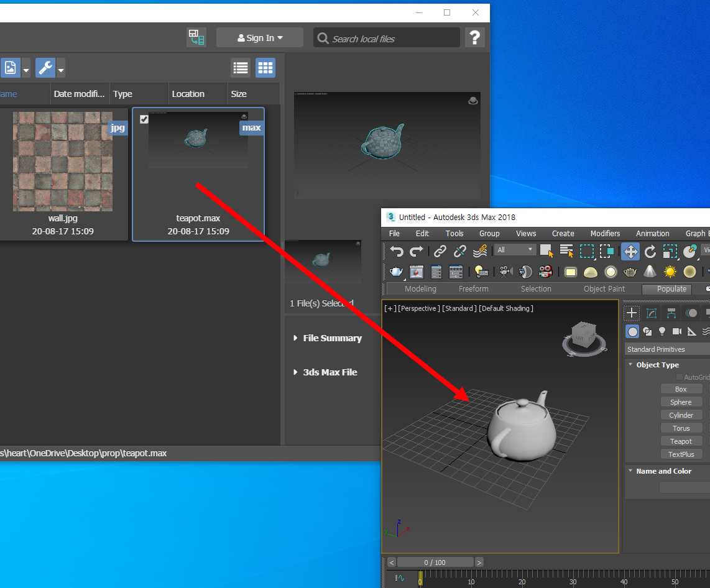Click the Sphere primitive button
Image resolution: width=710 pixels, height=588 pixels.
click(681, 402)
